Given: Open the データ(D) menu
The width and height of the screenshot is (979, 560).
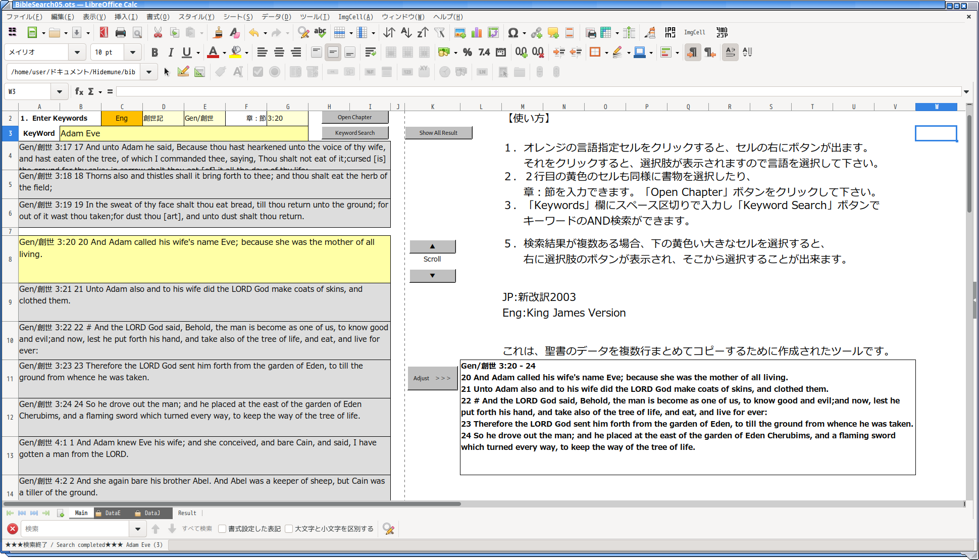Looking at the screenshot, I should coord(276,17).
